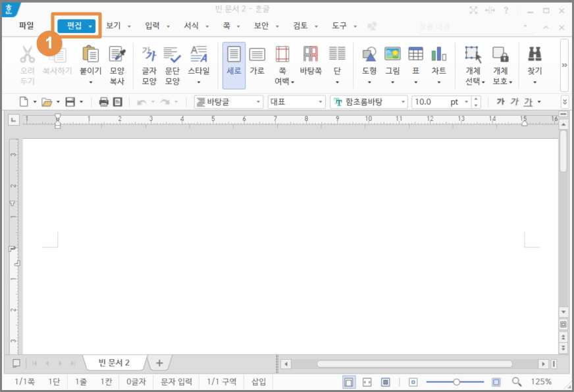Click the vertical scrollbar thumb

(563, 151)
